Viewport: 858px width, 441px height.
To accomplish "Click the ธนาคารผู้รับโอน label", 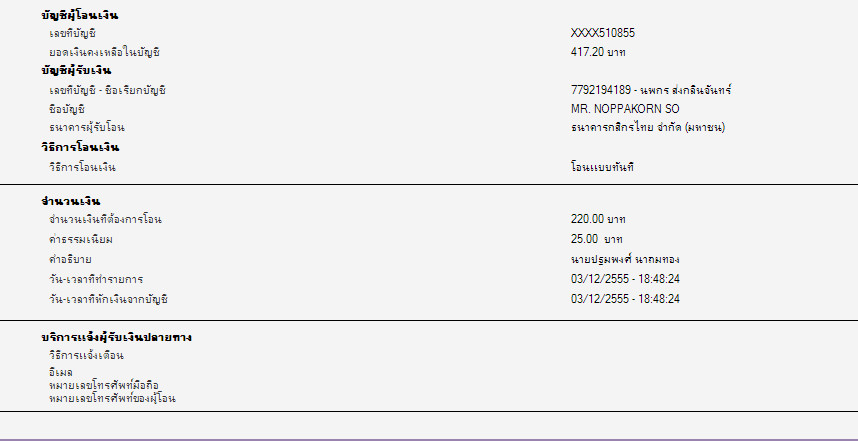I will click(86, 128).
